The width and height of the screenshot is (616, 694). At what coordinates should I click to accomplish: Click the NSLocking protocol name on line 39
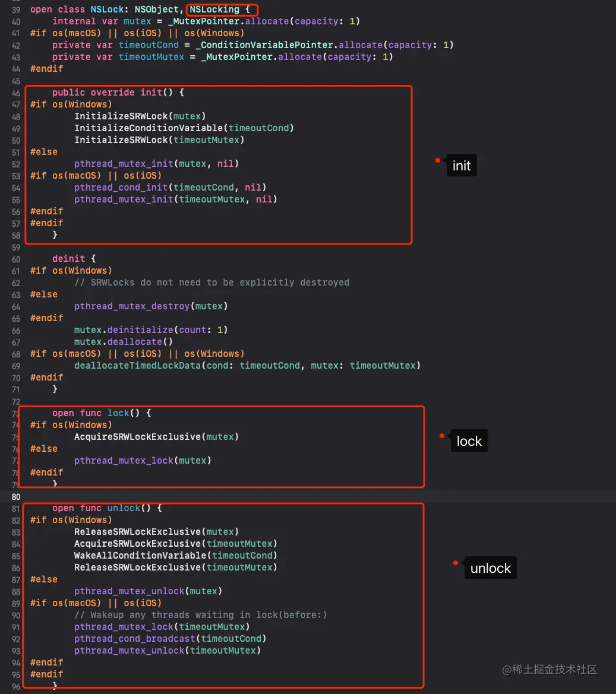(x=214, y=9)
